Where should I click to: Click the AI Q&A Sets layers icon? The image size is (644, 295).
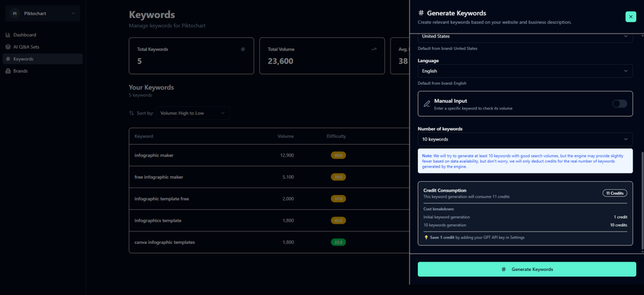(8, 47)
